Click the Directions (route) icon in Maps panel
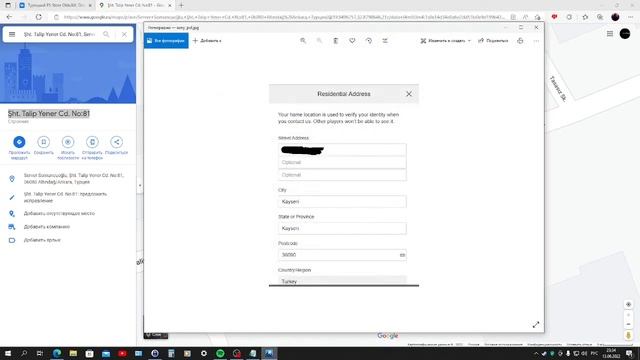The image size is (640, 360). click(x=19, y=142)
